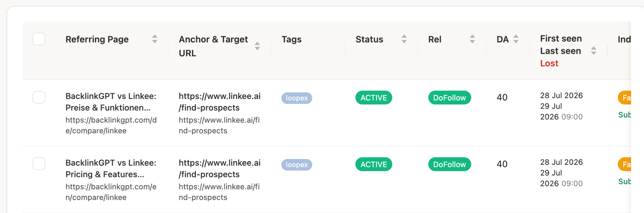
Task: Click DA value 40 in the Preise row
Action: (502, 97)
